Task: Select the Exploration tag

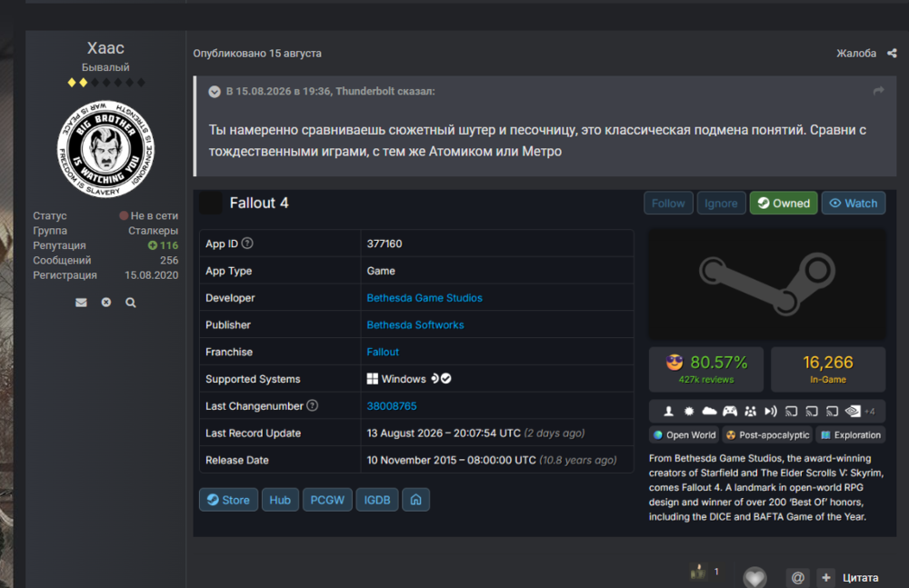Action: (x=851, y=435)
